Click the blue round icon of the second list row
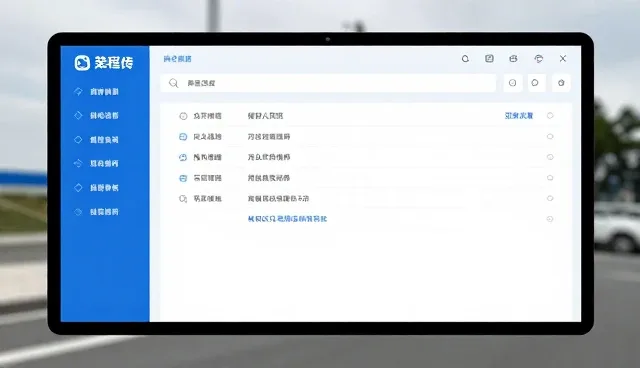640x368 pixels. click(183, 137)
